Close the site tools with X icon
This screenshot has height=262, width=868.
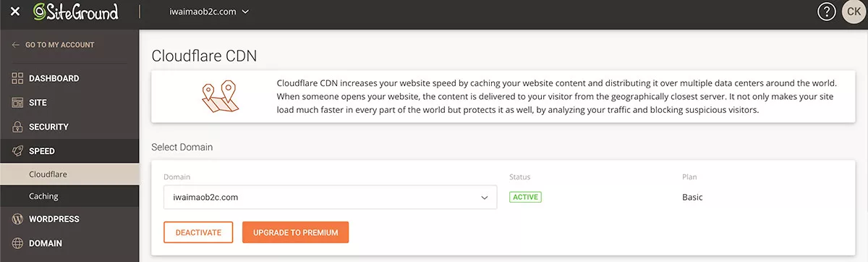[15, 12]
